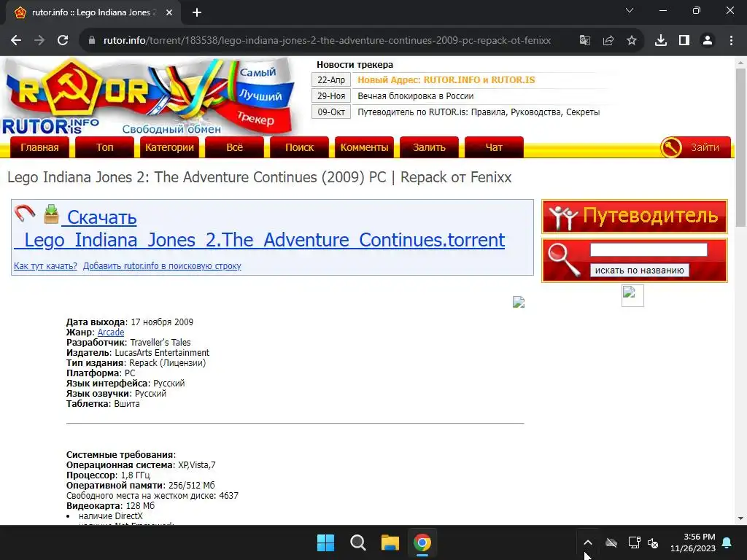The image size is (747, 560).
Task: Click the Зайти login button
Action: pyautogui.click(x=705, y=147)
